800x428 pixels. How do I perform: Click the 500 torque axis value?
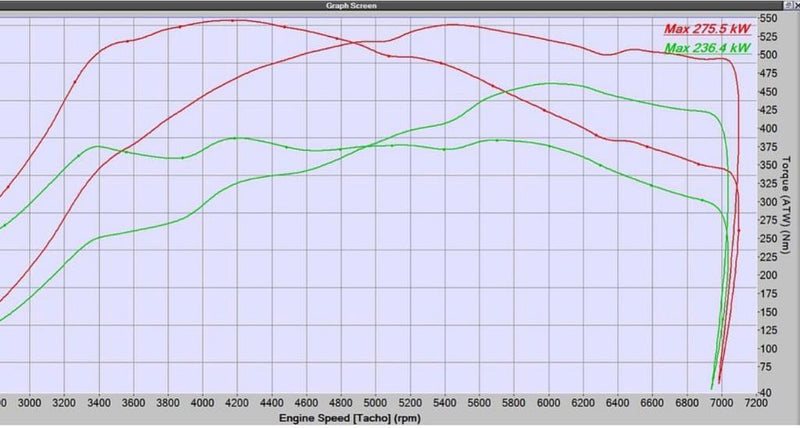pyautogui.click(x=769, y=55)
